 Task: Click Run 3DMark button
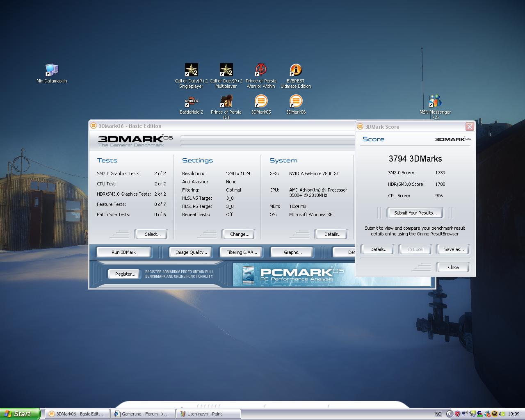click(123, 252)
